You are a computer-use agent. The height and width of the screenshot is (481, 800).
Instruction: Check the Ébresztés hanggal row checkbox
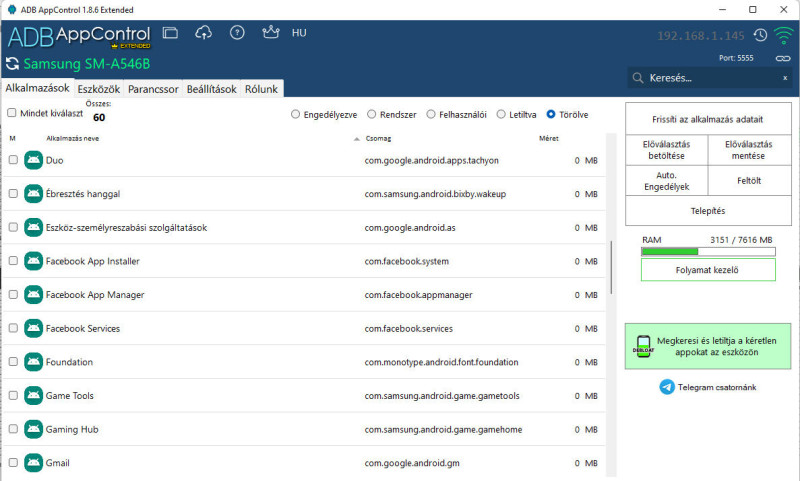click(13, 194)
